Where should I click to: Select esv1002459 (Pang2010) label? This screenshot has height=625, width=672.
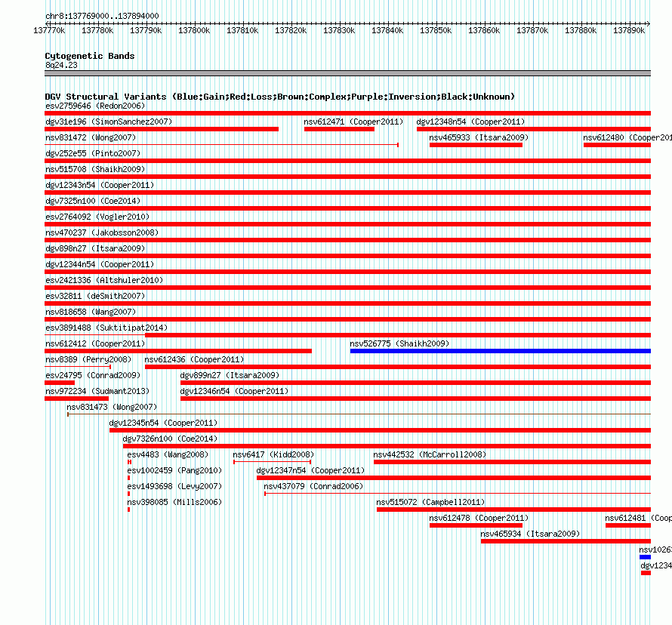click(174, 470)
